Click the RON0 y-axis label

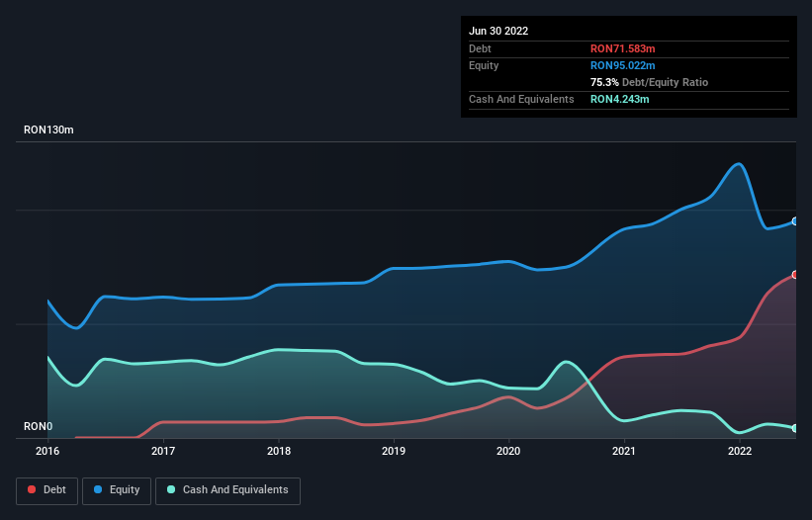click(x=39, y=426)
